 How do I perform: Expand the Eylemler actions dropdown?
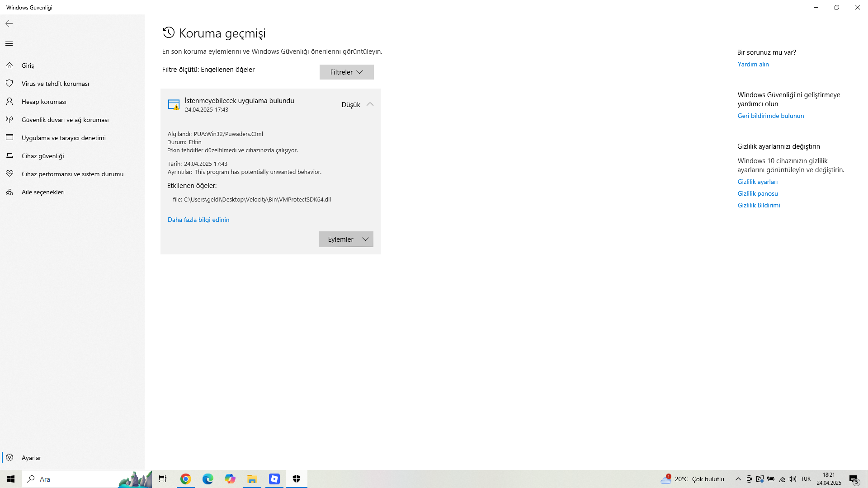click(x=346, y=239)
